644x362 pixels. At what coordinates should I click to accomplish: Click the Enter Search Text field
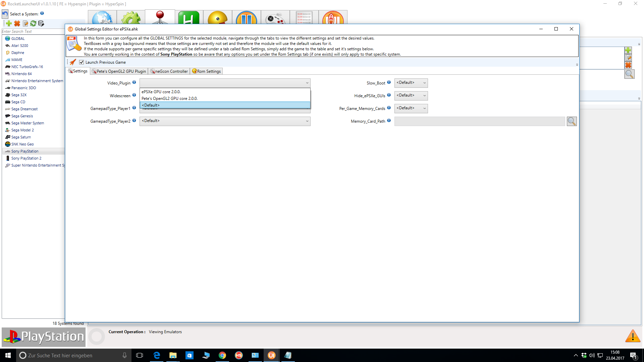coord(33,32)
